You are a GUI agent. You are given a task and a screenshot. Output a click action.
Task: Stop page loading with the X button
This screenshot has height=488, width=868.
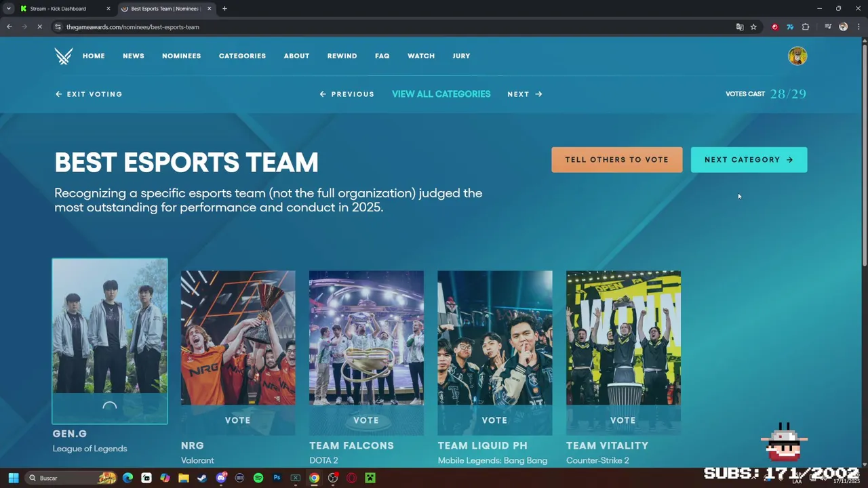point(39,27)
